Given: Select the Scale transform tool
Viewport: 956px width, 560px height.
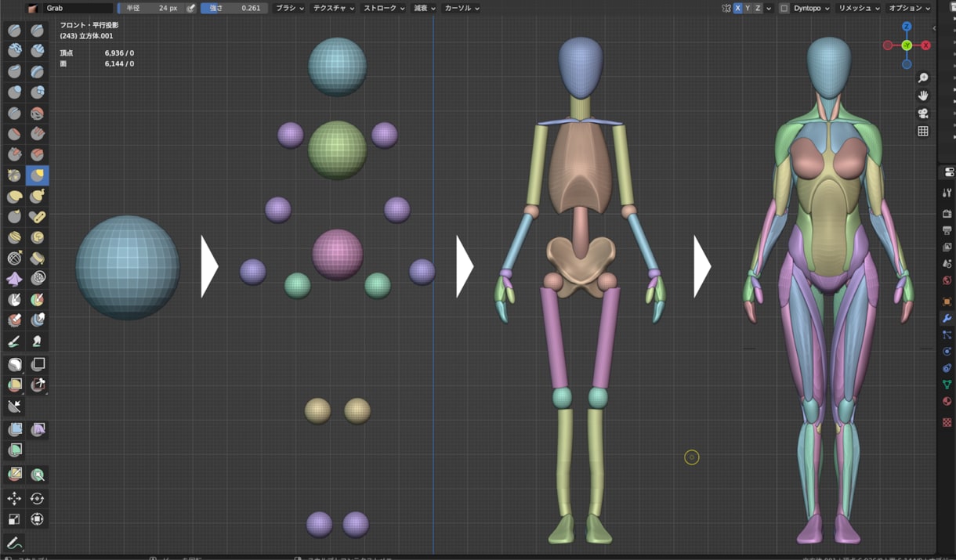Looking at the screenshot, I should (14, 518).
